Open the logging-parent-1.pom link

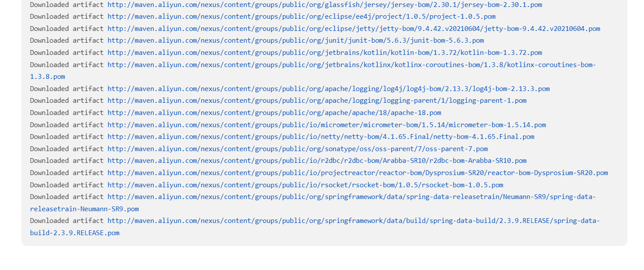pyautogui.click(x=317, y=101)
